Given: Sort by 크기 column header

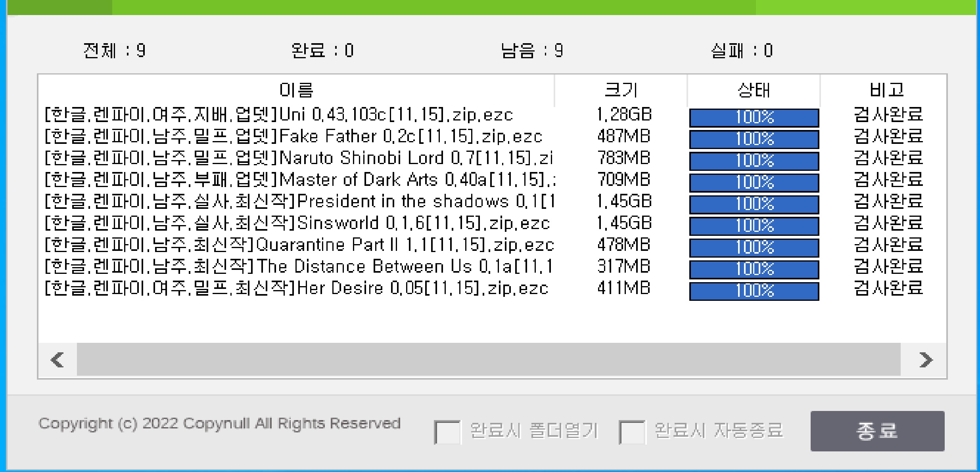Looking at the screenshot, I should click(621, 90).
